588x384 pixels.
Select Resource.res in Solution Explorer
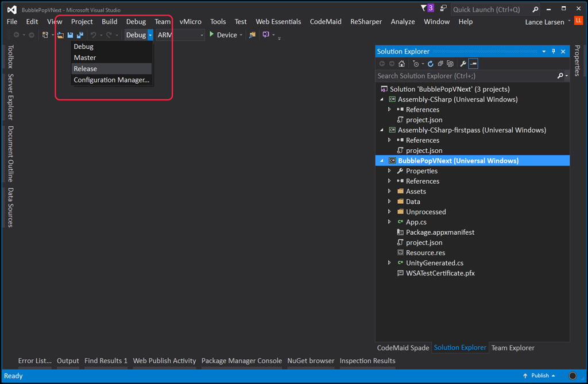click(x=425, y=253)
